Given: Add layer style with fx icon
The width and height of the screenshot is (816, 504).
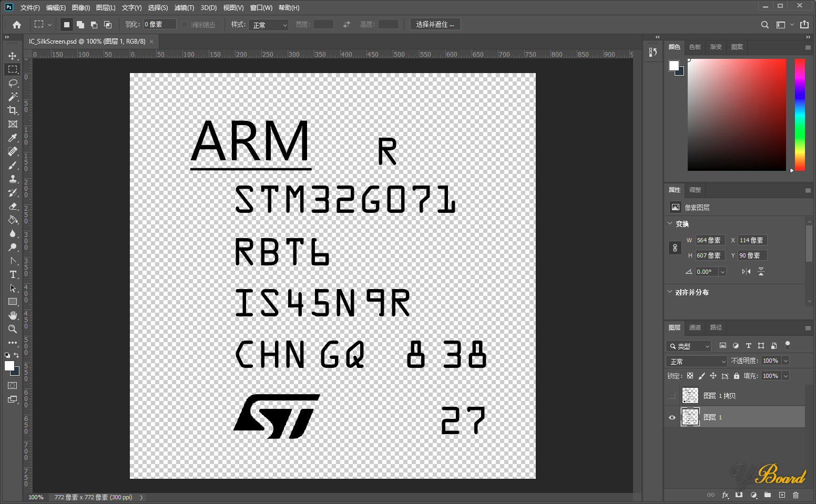Looking at the screenshot, I should 725,495.
